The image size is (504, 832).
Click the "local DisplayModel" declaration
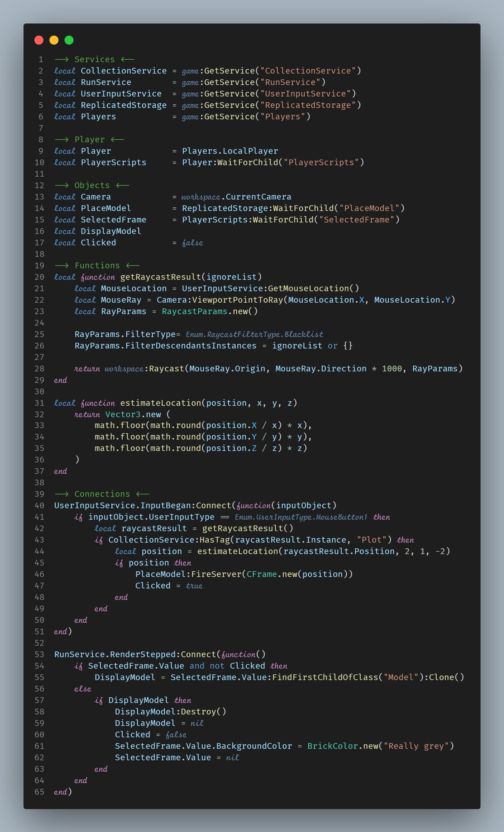pos(98,231)
